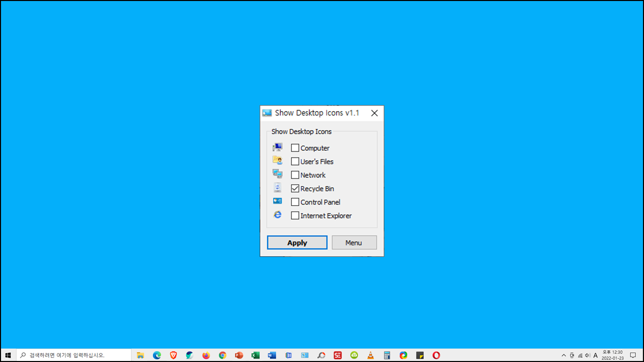Click the Network icon in the list

point(277,174)
